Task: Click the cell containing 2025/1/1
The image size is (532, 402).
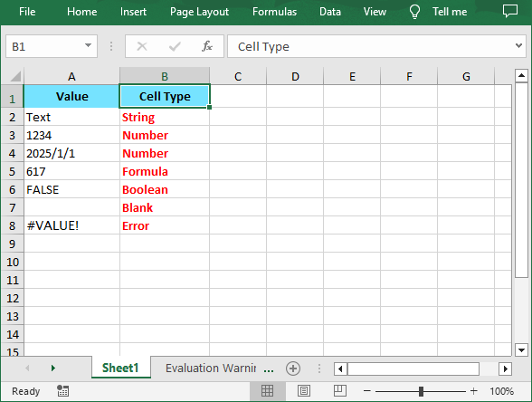Action: [x=71, y=153]
